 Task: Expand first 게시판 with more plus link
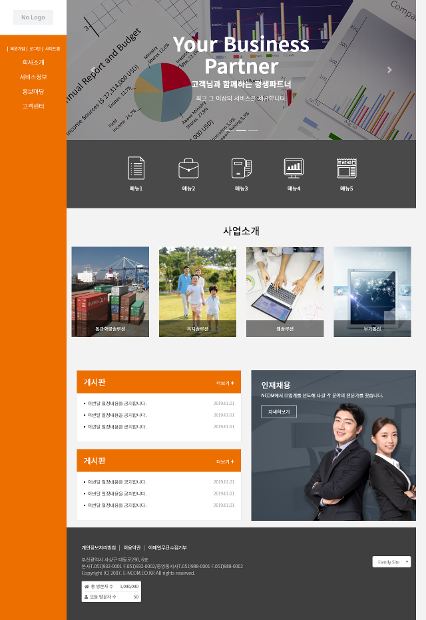225,383
